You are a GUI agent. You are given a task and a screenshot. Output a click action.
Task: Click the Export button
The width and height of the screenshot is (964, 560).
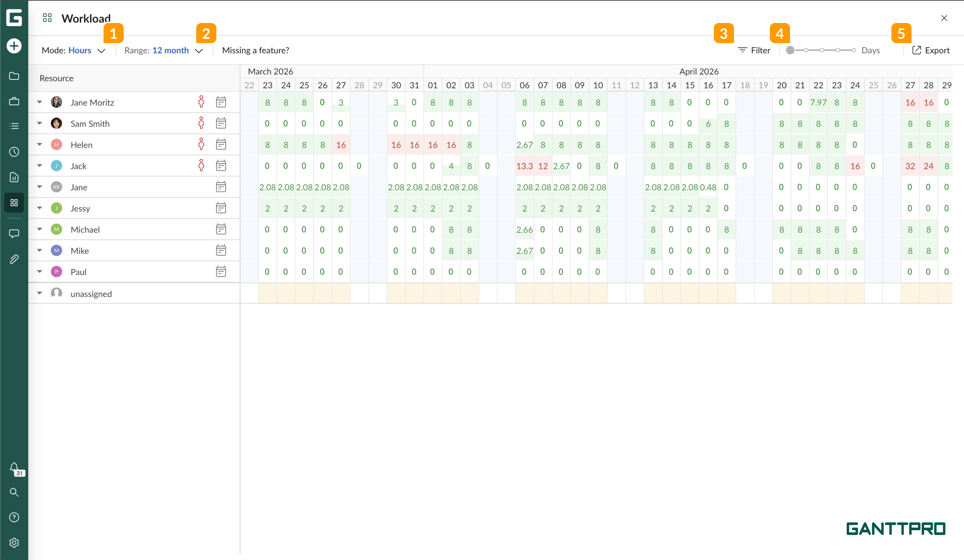tap(931, 50)
